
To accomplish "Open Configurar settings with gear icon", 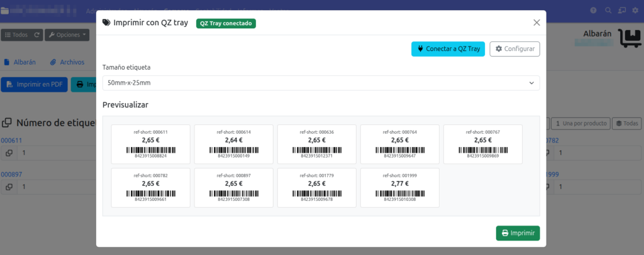I will pos(514,49).
